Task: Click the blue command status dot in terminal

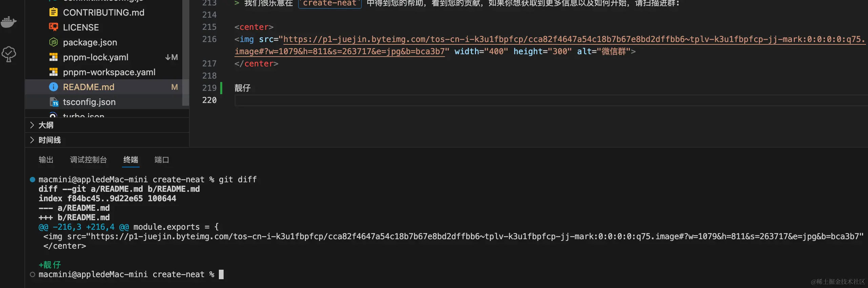Action: click(x=33, y=180)
